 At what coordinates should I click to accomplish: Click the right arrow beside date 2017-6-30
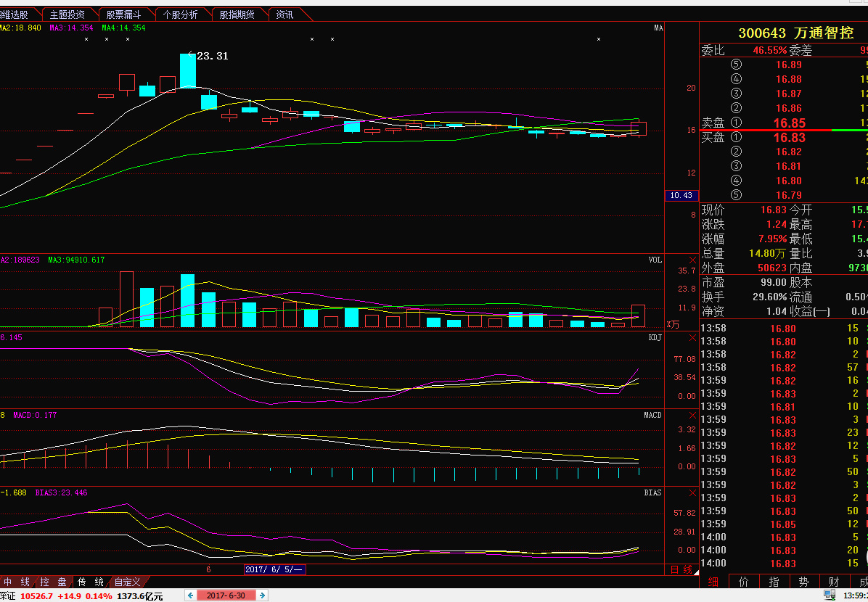[263, 595]
